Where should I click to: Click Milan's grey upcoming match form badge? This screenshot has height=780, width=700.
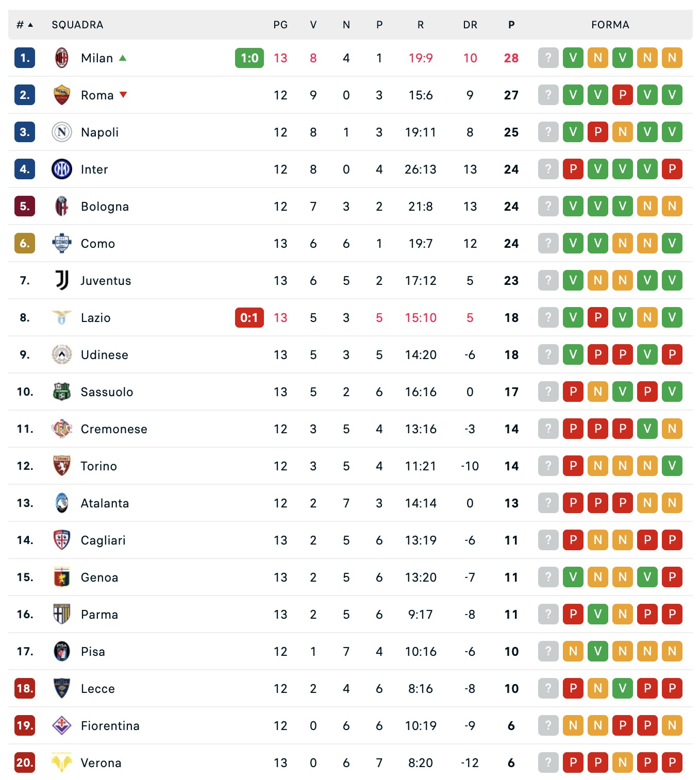pyautogui.click(x=548, y=58)
